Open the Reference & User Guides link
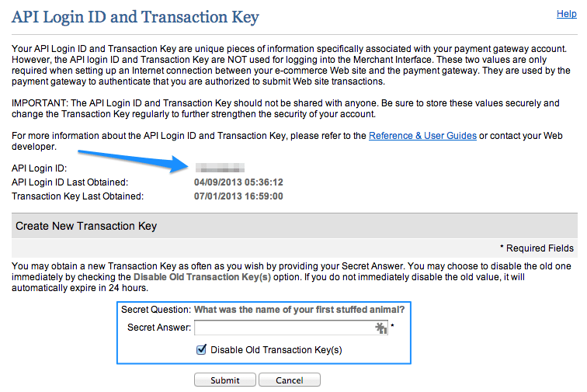587x392 pixels. click(422, 136)
